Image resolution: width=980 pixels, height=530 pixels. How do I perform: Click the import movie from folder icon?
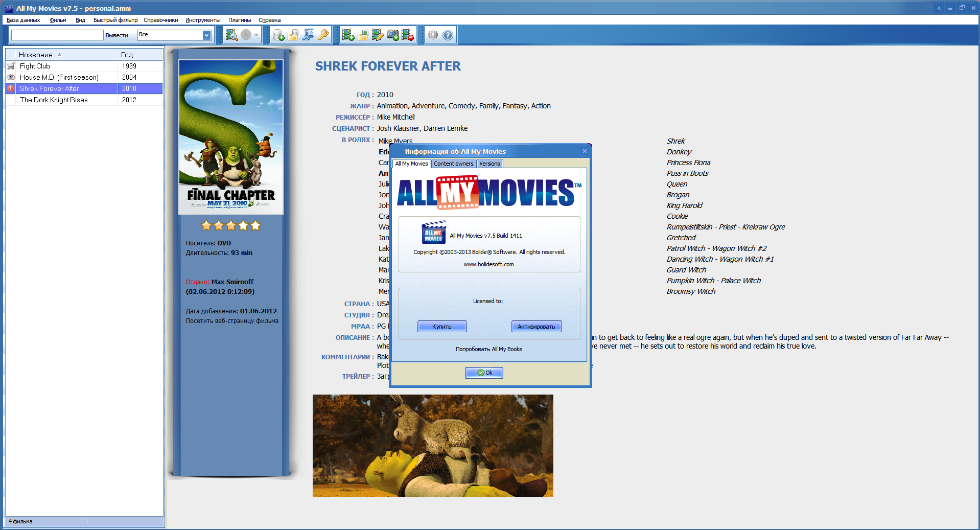click(x=363, y=35)
